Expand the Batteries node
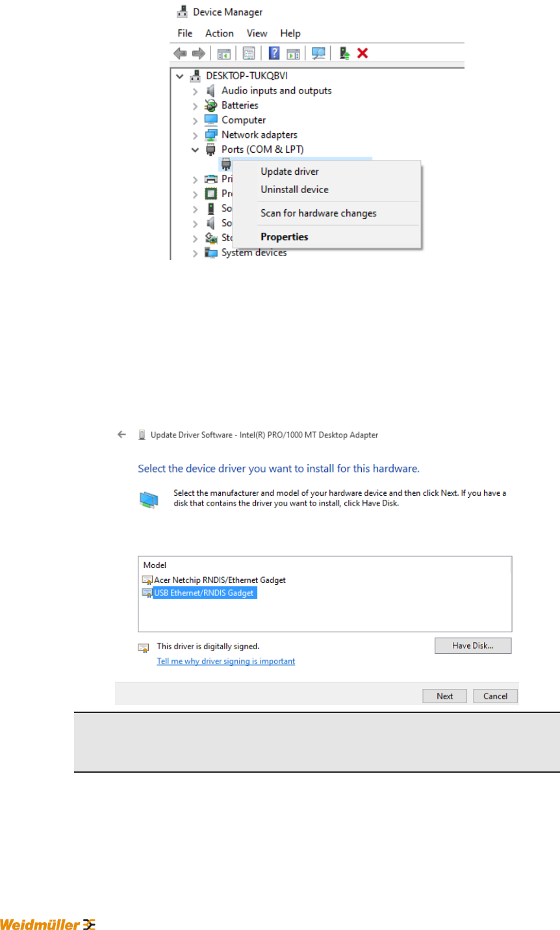560x930 pixels. click(x=195, y=106)
